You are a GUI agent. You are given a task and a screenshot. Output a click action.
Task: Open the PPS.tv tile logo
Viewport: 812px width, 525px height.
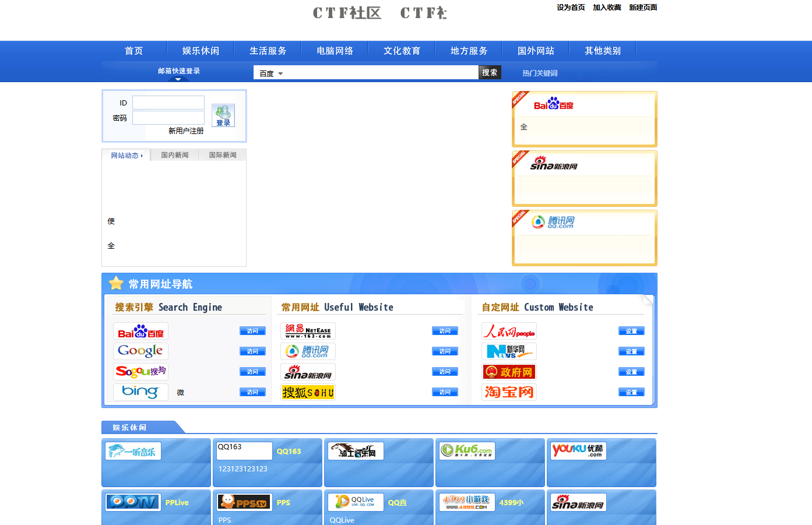click(x=244, y=502)
